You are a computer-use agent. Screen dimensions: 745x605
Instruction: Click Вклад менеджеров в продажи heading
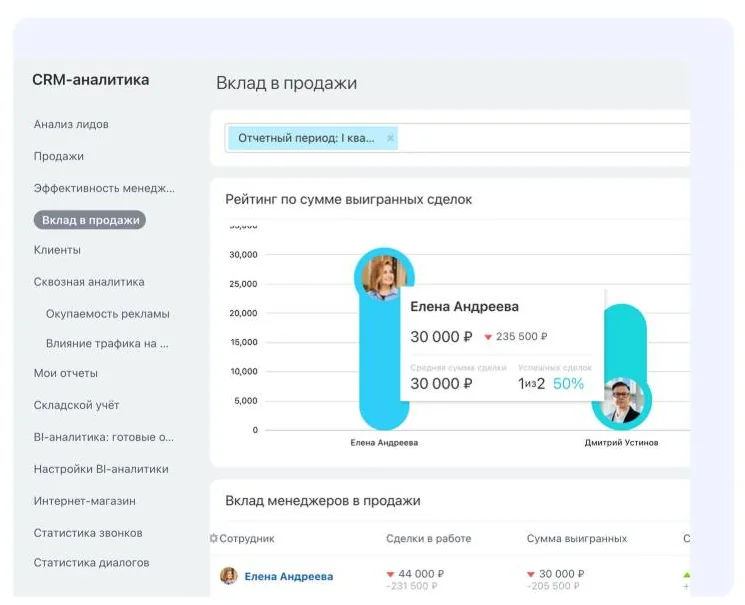[x=323, y=501]
